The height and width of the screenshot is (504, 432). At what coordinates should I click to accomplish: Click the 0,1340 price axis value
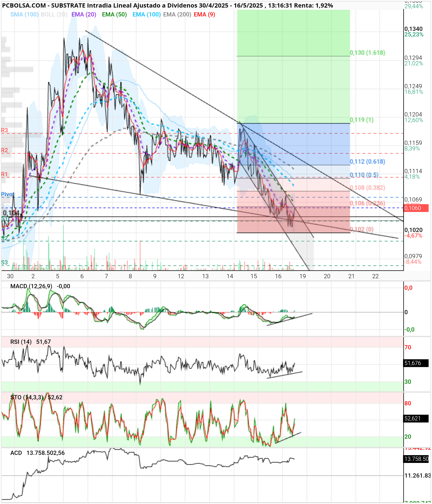point(414,29)
